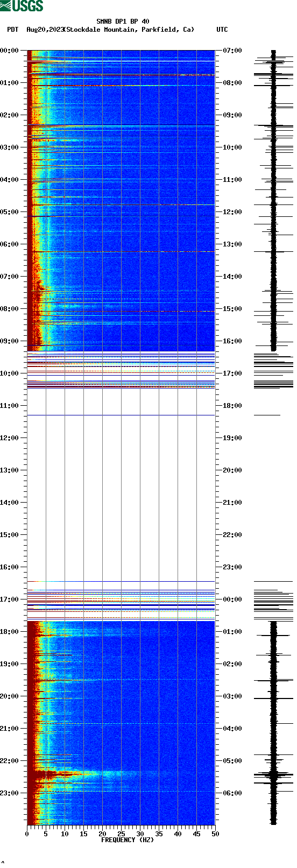Viewport: 297px width, 868px height.
Task: Click the 50 Hz frequency tick label
Action: click(x=215, y=834)
